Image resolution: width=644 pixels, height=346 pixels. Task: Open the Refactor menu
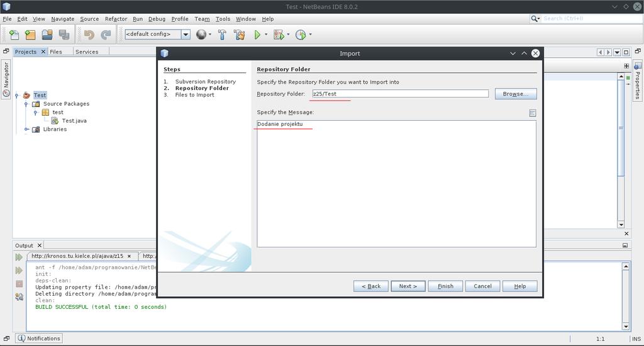coord(116,19)
